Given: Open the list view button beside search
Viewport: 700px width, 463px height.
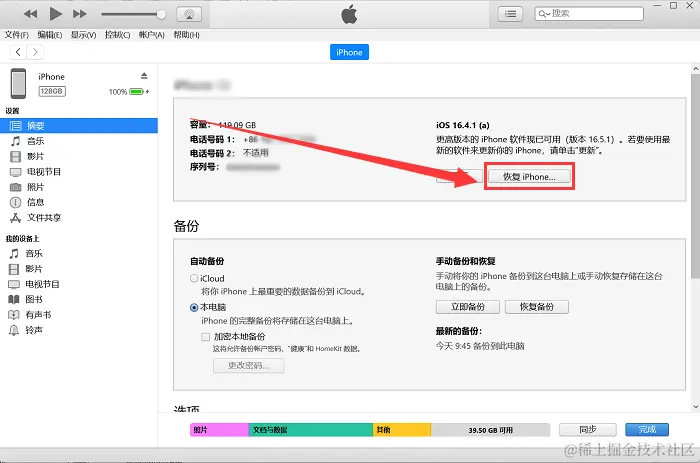Looking at the screenshot, I should pyautogui.click(x=510, y=14).
